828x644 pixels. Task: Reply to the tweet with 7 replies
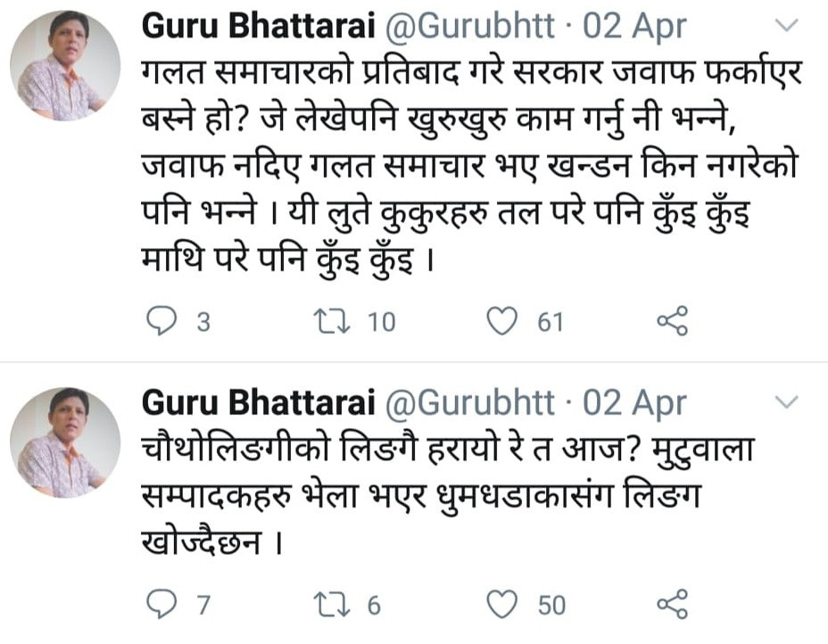161,606
